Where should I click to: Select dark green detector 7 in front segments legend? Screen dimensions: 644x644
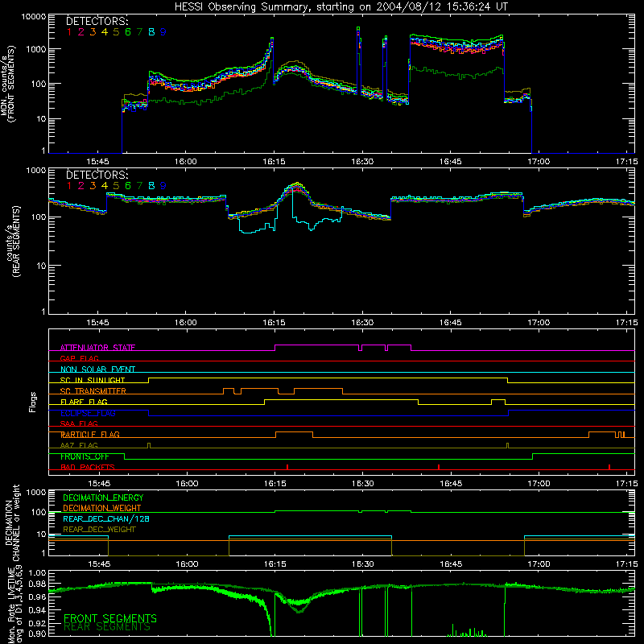click(x=139, y=32)
